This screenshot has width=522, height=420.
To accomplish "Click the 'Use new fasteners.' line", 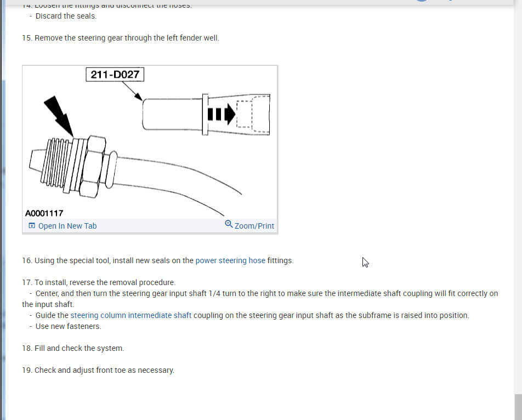I will [x=68, y=326].
